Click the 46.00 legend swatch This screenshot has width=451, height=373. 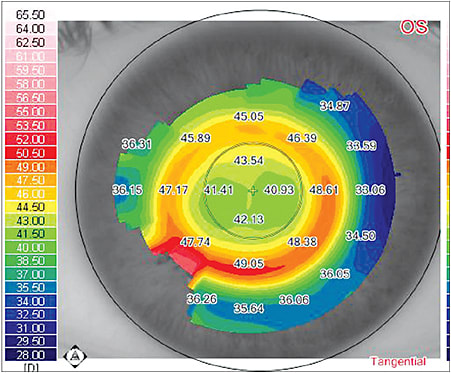click(31, 194)
